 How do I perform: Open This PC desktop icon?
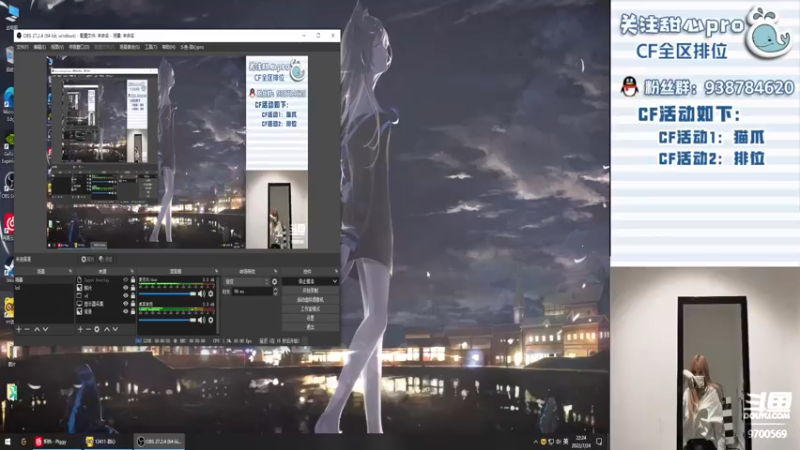coord(10,15)
